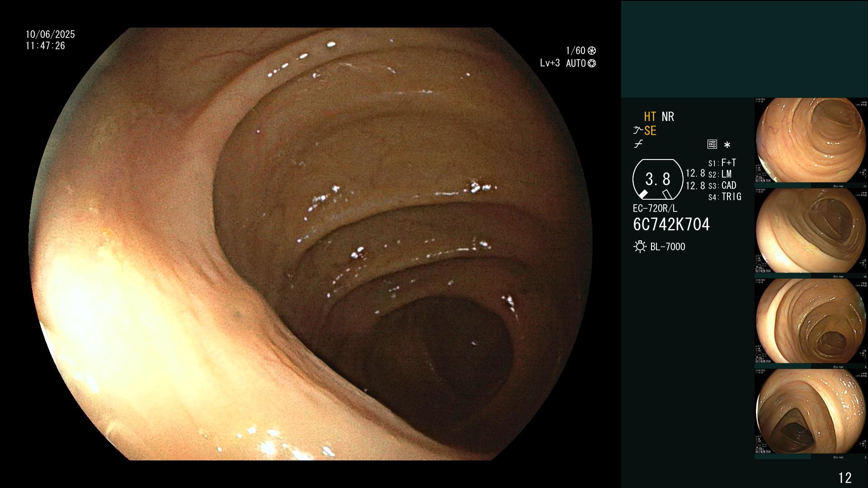Open the fourth captured thumbnail at bottom
The width and height of the screenshot is (868, 488).
[811, 412]
